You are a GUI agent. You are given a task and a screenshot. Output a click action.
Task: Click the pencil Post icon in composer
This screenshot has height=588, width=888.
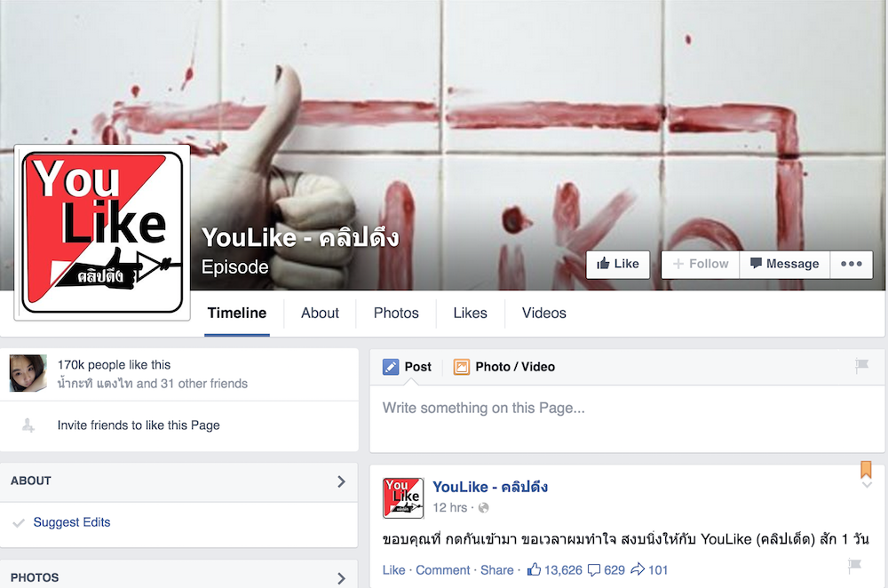[x=391, y=367]
